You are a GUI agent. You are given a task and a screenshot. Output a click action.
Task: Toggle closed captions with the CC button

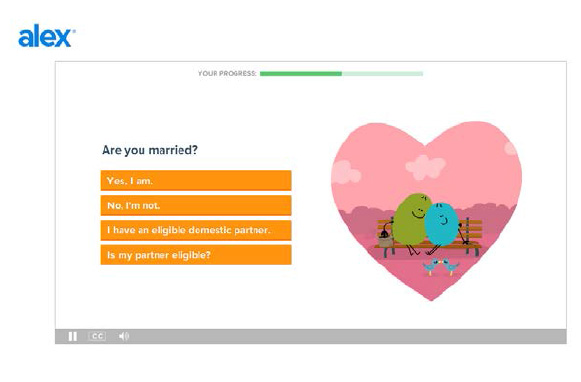(97, 336)
